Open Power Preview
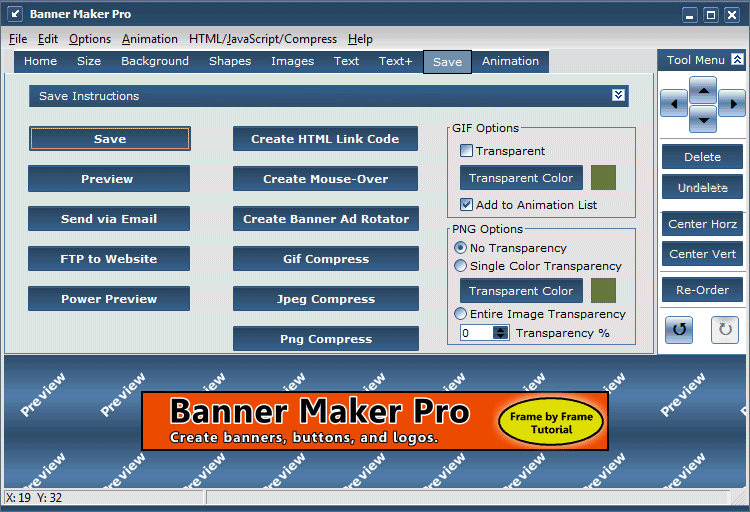 (109, 299)
